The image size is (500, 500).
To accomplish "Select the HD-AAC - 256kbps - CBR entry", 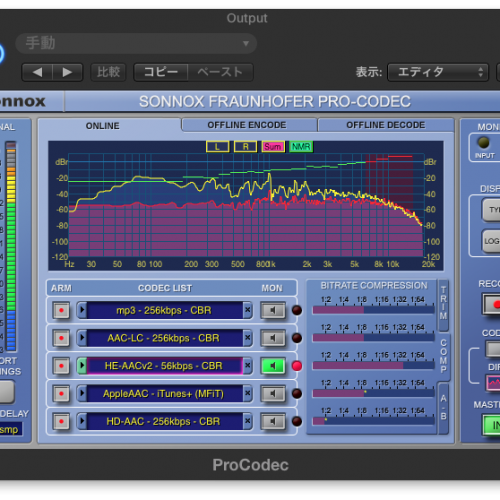I will tap(165, 421).
